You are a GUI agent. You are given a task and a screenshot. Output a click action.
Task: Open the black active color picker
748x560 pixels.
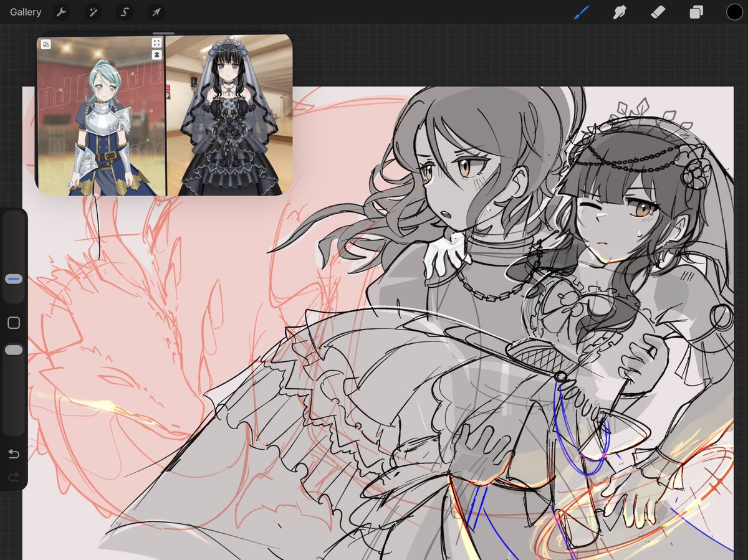pos(734,12)
